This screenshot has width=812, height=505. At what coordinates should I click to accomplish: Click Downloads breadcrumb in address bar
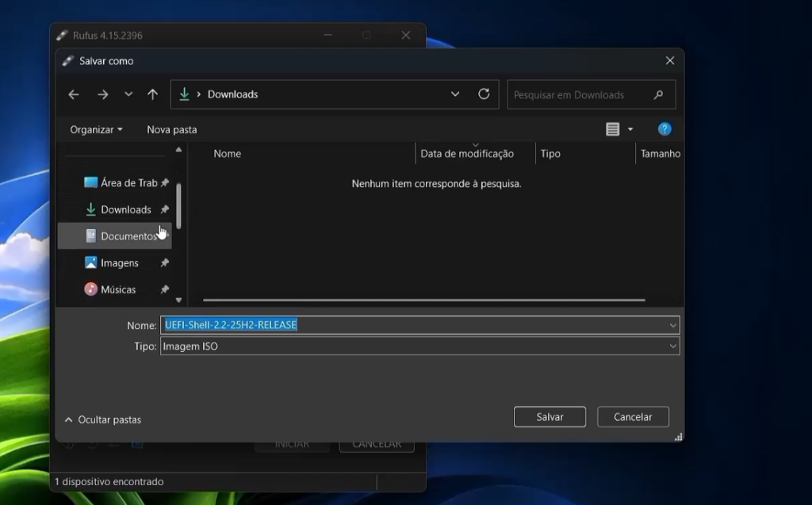pos(232,94)
